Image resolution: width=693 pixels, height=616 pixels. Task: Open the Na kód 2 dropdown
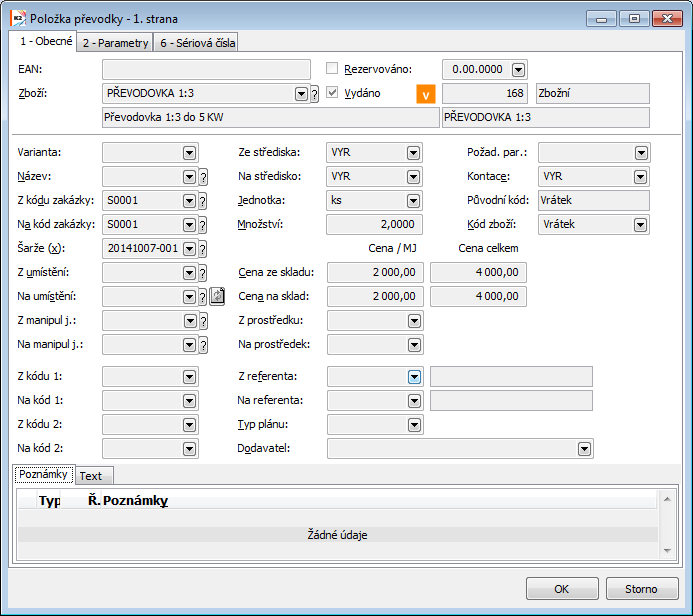coord(189,449)
